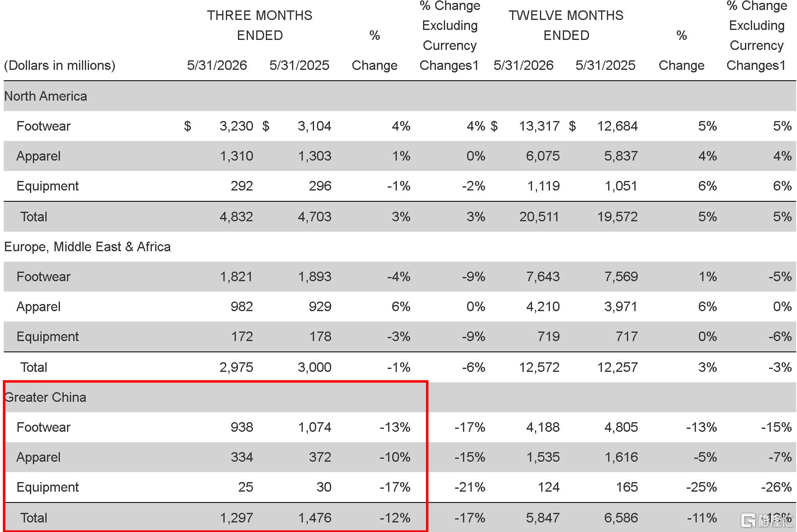
Task: Click the EMEA Footwear 1,821 cell
Action: tap(236, 277)
